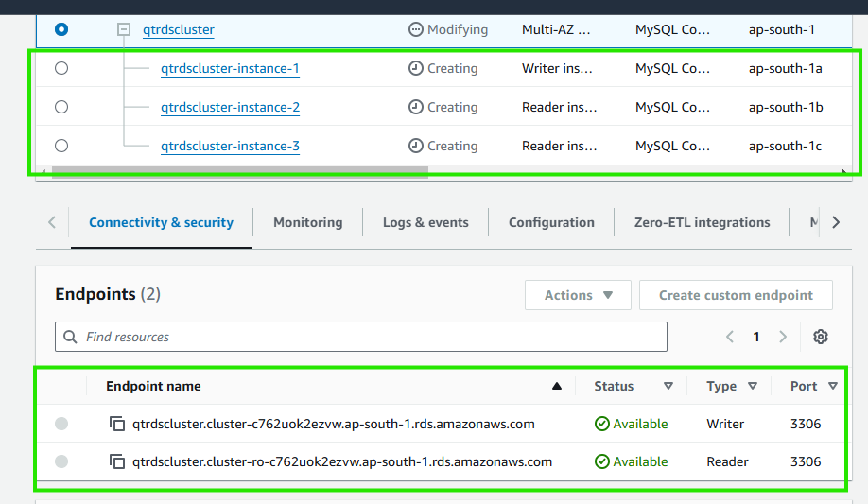Image resolution: width=868 pixels, height=504 pixels.
Task: Click the Creating clock icon for instance-1
Action: pos(416,68)
